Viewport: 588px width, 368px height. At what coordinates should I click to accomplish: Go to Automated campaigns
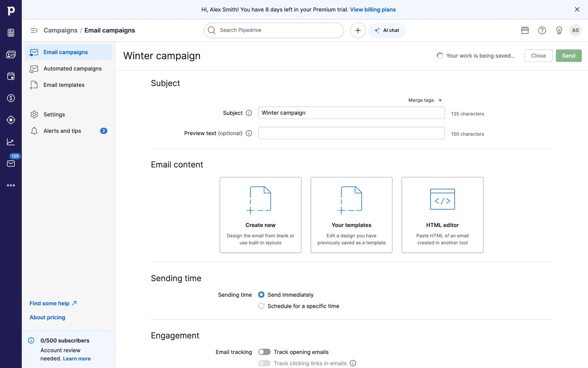72,69
